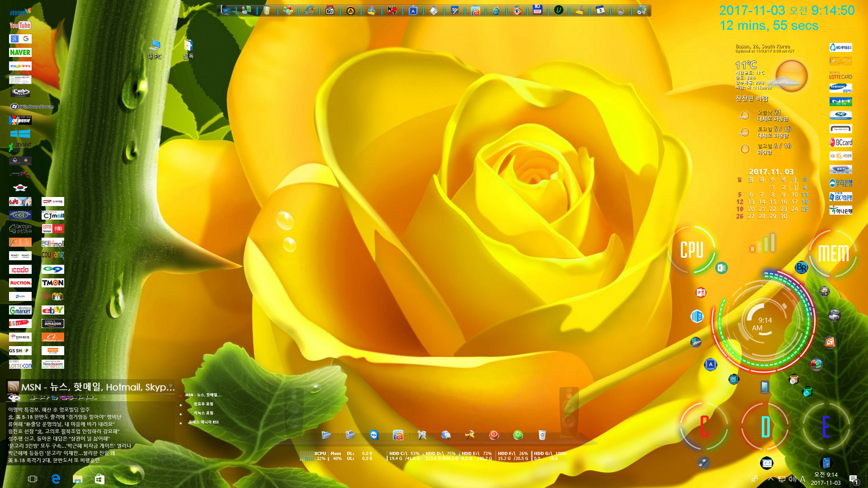Viewport: 868px width, 488px height.
Task: Click the taskbar clock showing 오전 9:14
Action: tap(826, 479)
